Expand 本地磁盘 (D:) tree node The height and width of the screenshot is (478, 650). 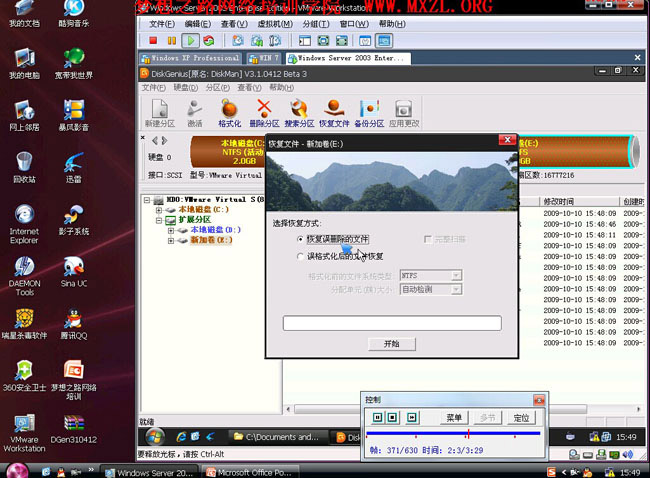click(171, 230)
